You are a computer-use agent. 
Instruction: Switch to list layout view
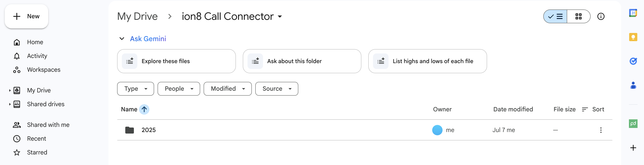point(555,17)
